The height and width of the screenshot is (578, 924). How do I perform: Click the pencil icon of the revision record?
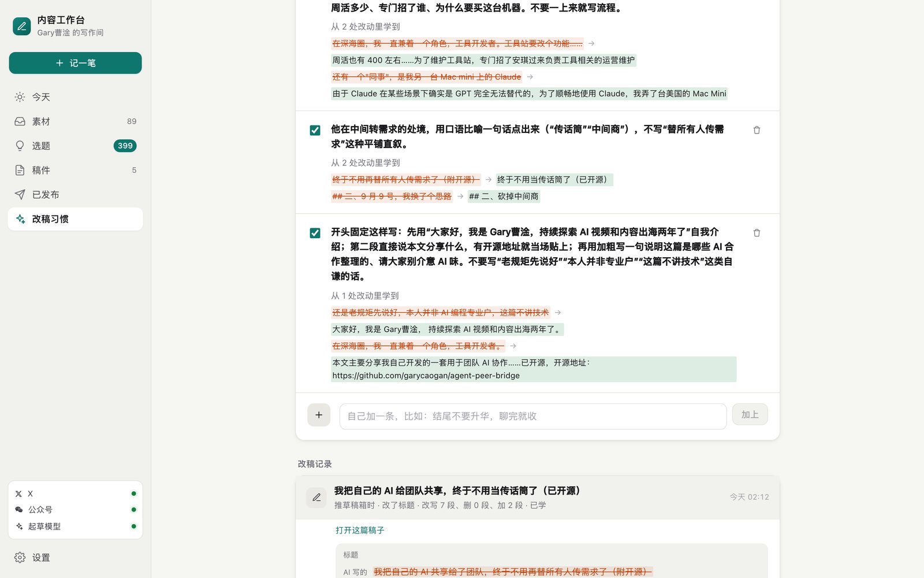click(316, 497)
